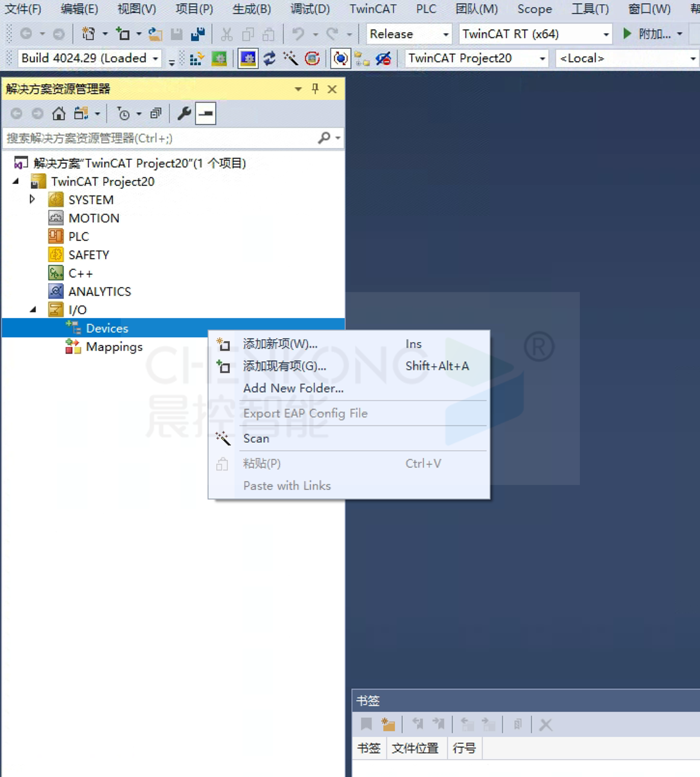Click the Home icon in Solution Explorer

click(x=59, y=113)
